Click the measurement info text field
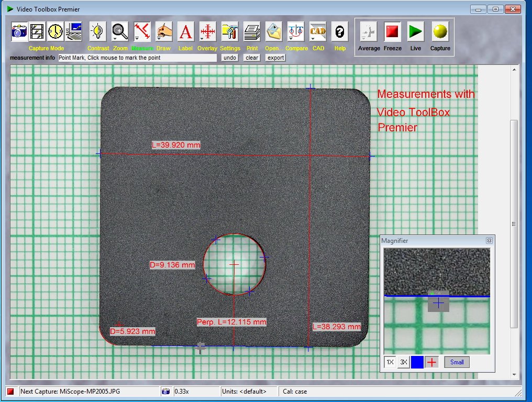 coord(137,58)
